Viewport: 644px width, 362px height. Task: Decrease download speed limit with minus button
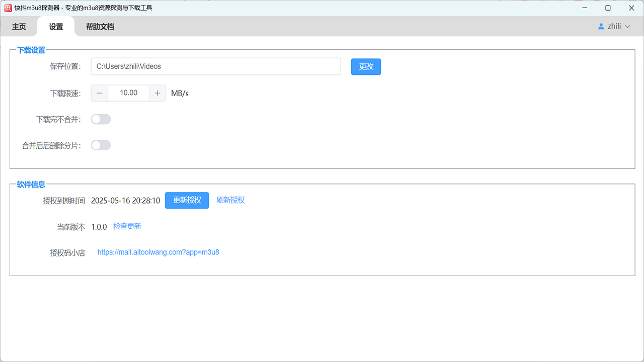pyautogui.click(x=100, y=93)
